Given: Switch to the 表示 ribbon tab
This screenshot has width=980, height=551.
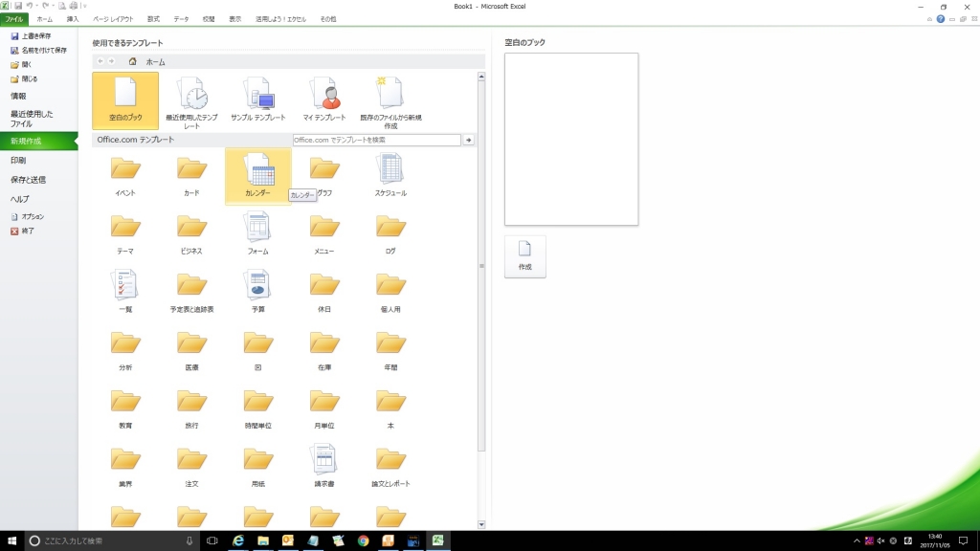Looking at the screenshot, I should (x=235, y=19).
